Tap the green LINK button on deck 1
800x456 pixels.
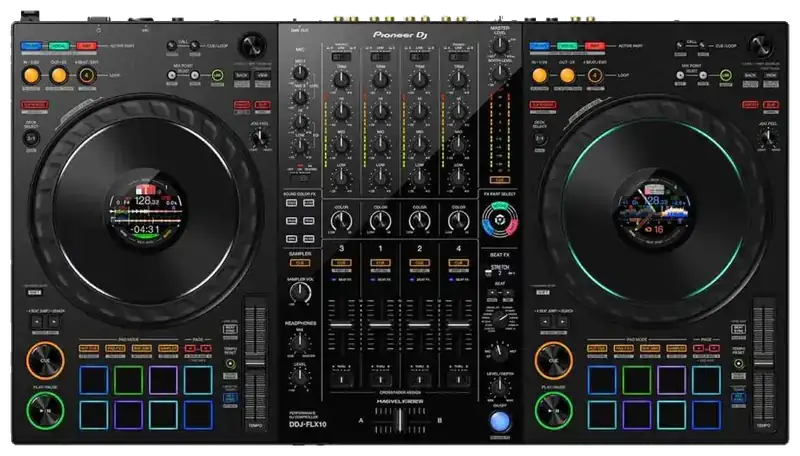(x=217, y=75)
